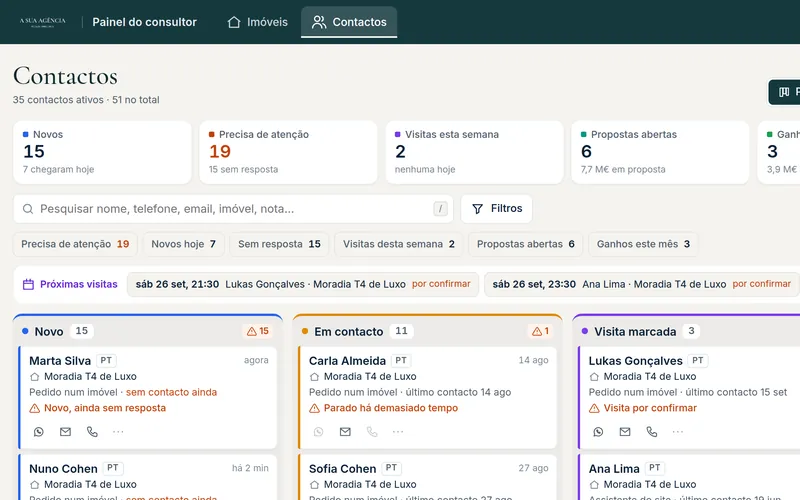Click WhatsApp icon on Carla Almeida card
800x500 pixels.
coord(318,432)
